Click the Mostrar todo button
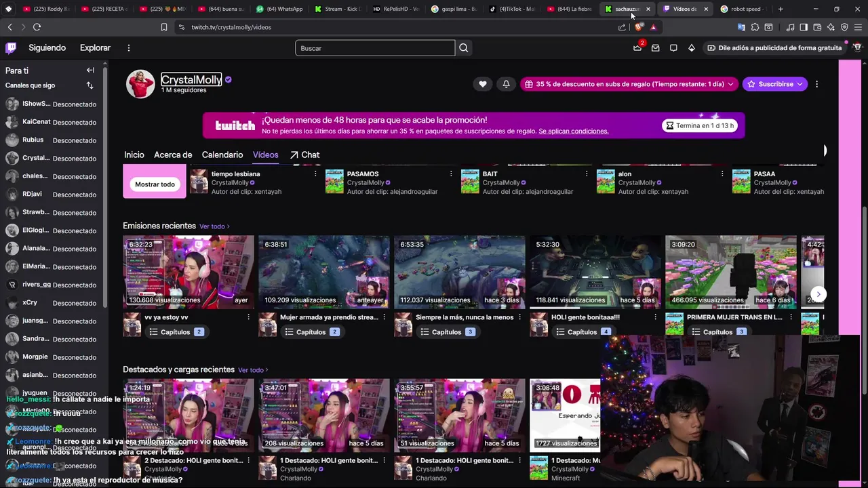Screen dimensions: 868x488 [x=155, y=184]
